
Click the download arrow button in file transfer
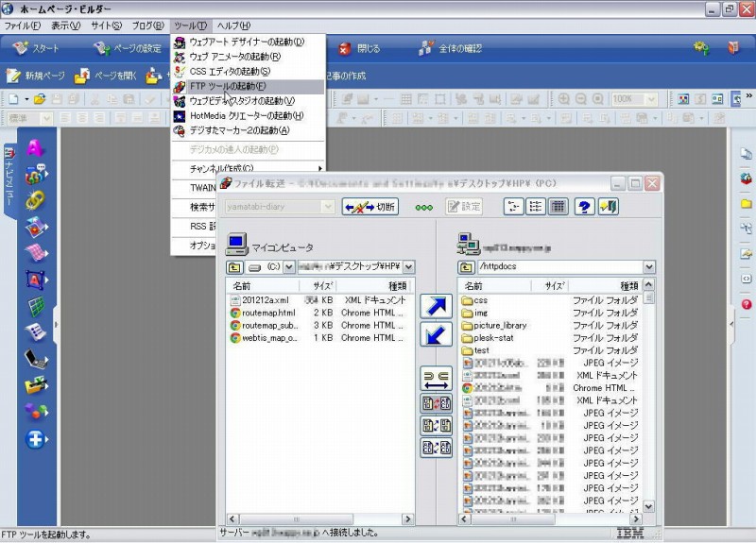(x=436, y=334)
